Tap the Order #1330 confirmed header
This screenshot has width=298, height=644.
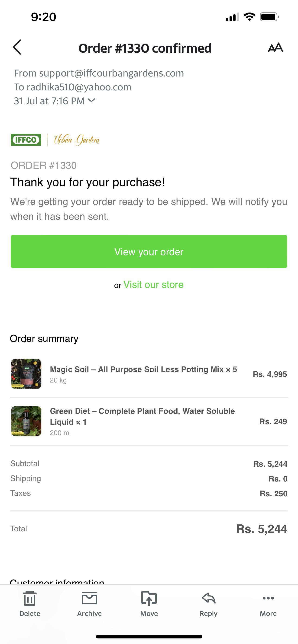145,48
